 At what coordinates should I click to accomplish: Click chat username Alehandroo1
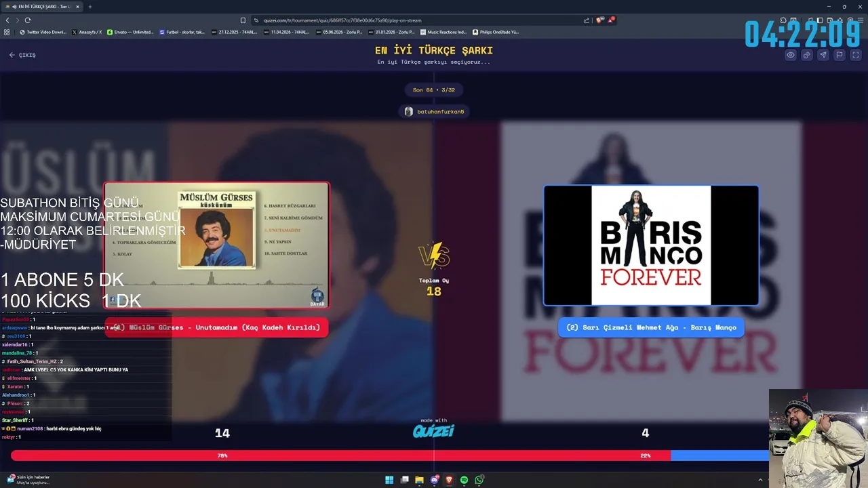pyautogui.click(x=16, y=395)
